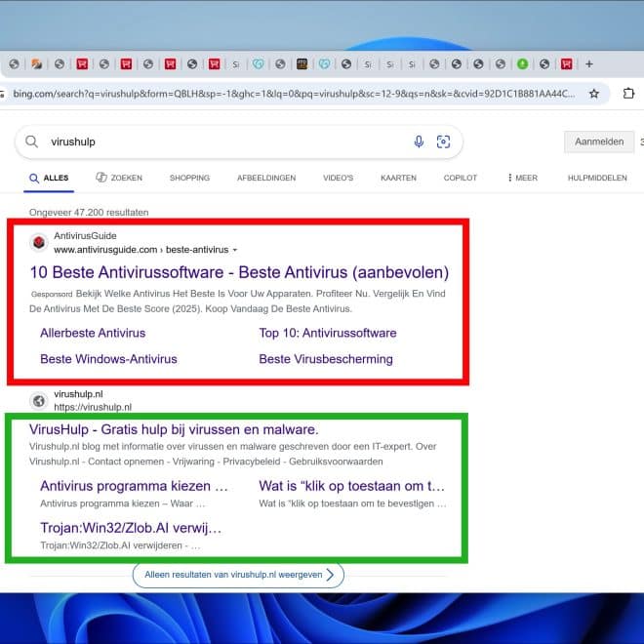Image resolution: width=644 pixels, height=644 pixels.
Task: Click the AntivirusGuide red favicon
Action: click(38, 243)
